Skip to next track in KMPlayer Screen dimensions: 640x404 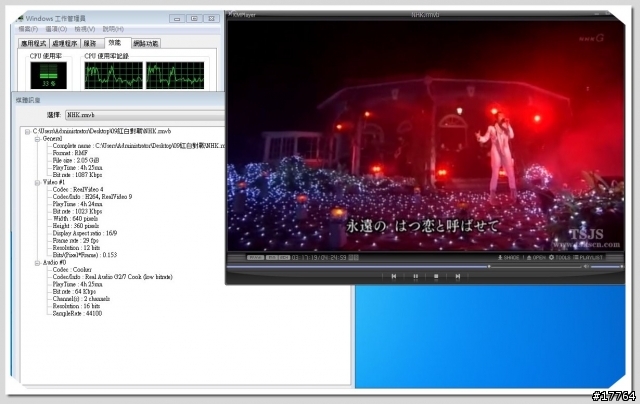point(458,276)
